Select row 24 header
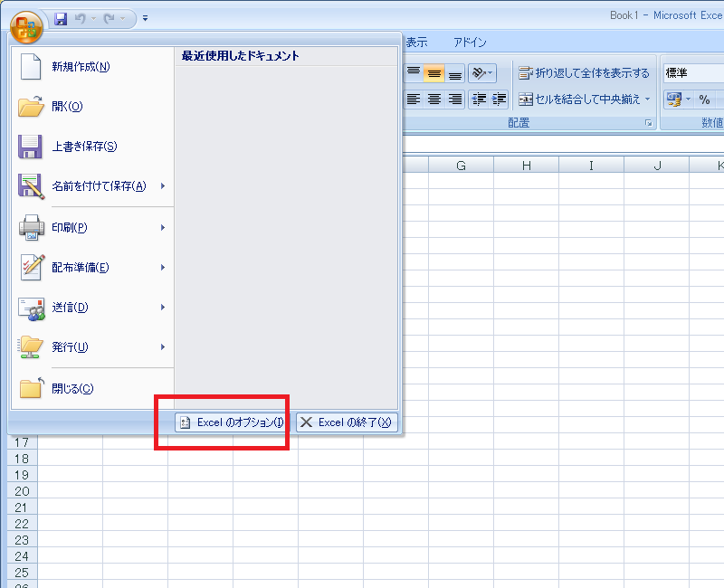Screen dimensions: 724x588 click(22, 556)
